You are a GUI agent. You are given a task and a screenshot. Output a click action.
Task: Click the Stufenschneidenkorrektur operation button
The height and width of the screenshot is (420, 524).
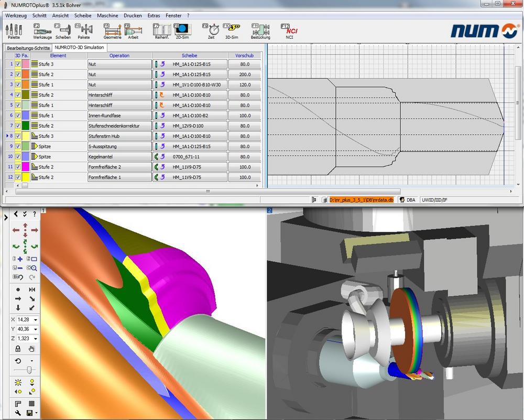click(x=119, y=126)
